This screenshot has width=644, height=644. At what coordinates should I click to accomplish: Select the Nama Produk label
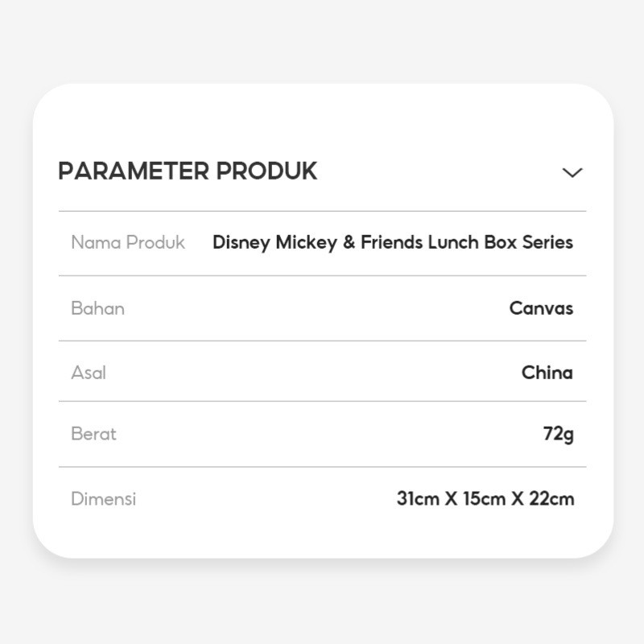(x=128, y=242)
